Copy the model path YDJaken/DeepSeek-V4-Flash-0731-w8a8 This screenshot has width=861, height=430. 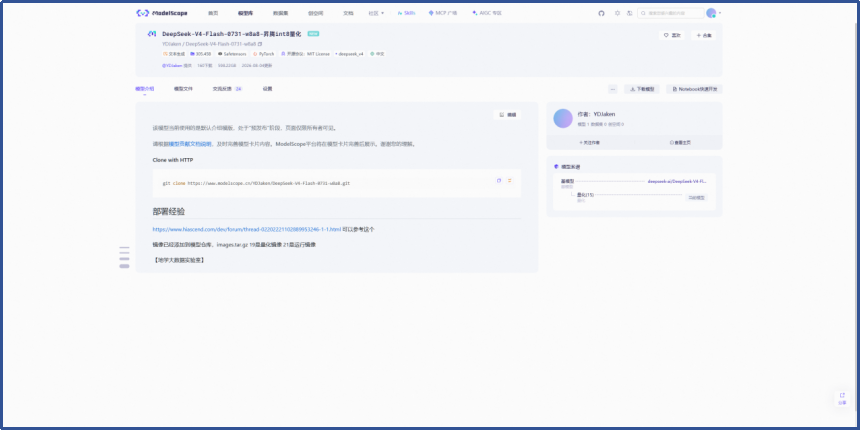[260, 43]
